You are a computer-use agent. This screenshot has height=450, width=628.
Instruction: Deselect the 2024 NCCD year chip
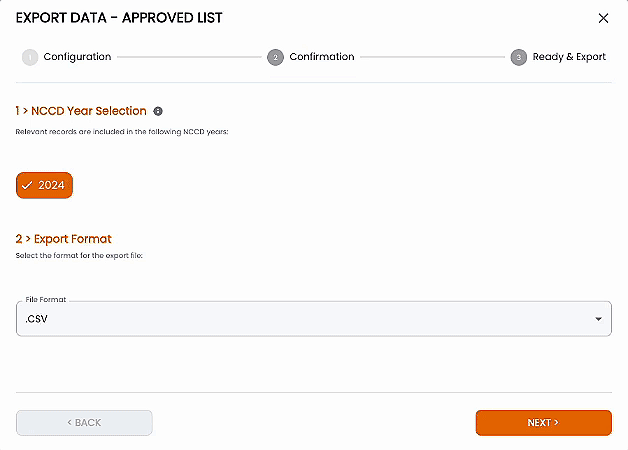click(x=45, y=186)
